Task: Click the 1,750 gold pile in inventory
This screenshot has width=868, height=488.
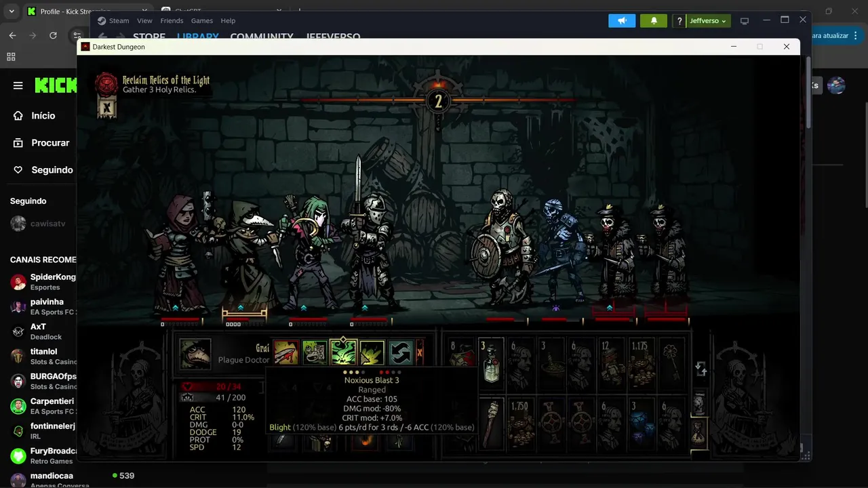Action: coord(521,424)
